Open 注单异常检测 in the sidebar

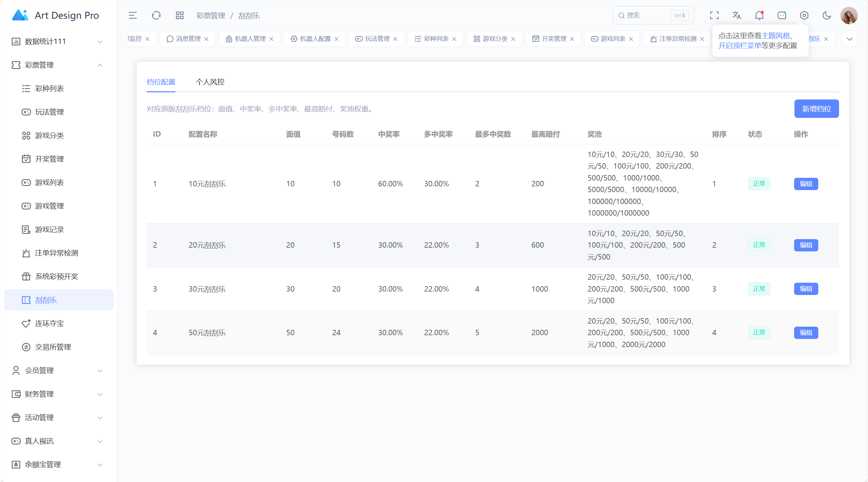[x=59, y=253]
